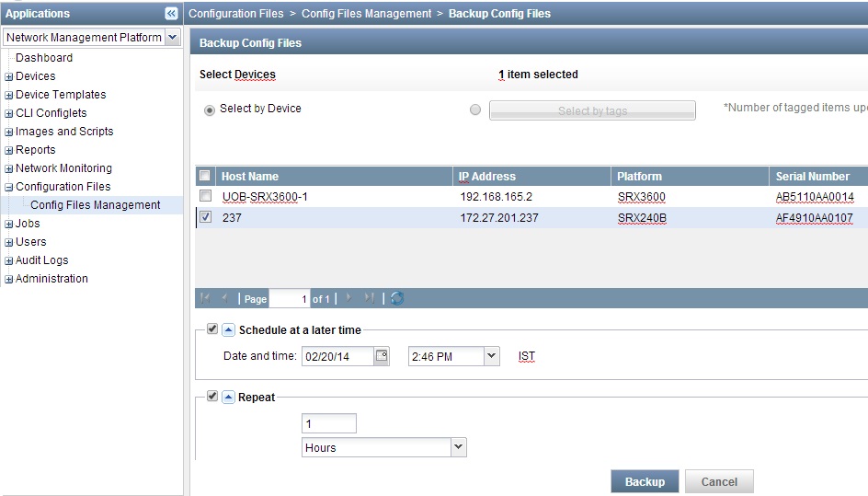The height and width of the screenshot is (496, 868).
Task: Collapse the Repeat section arrow
Action: pos(229,397)
